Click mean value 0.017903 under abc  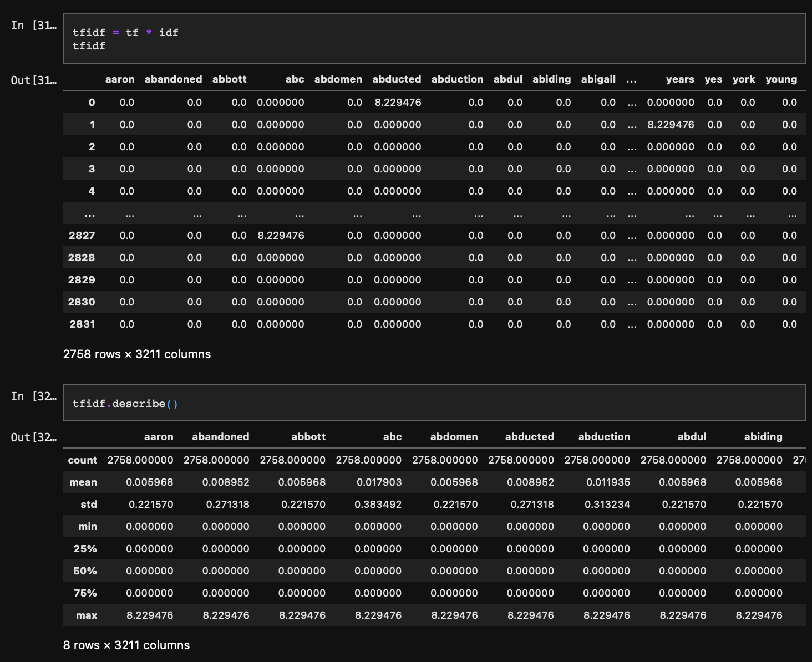[379, 482]
